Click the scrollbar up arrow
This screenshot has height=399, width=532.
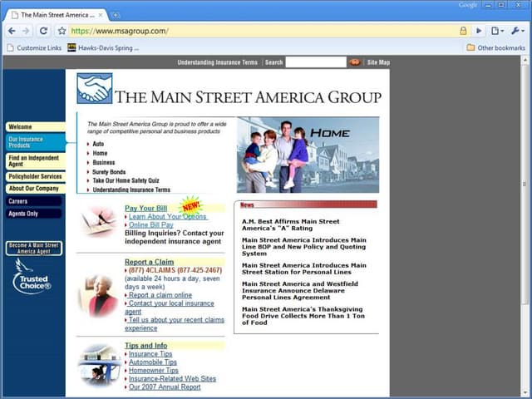[525, 61]
